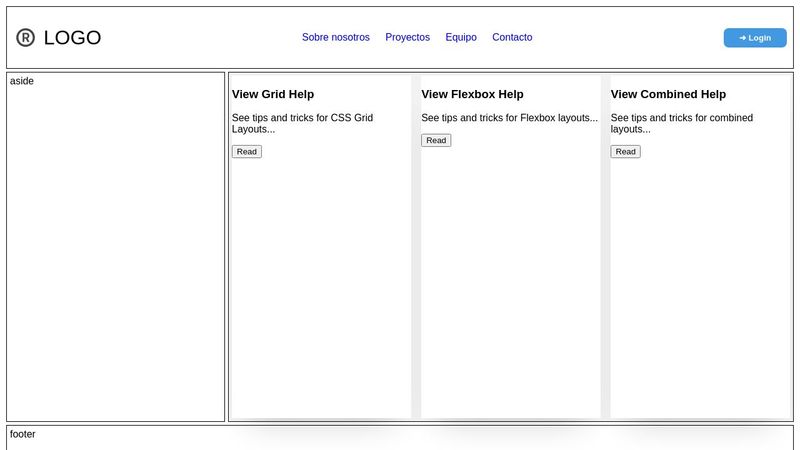Viewport: 800px width, 450px height.
Task: Click the registered trademark logo icon
Action: pos(25,38)
